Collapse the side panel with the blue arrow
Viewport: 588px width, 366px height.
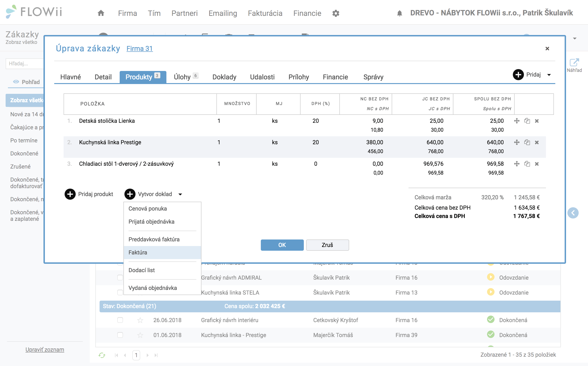[573, 213]
